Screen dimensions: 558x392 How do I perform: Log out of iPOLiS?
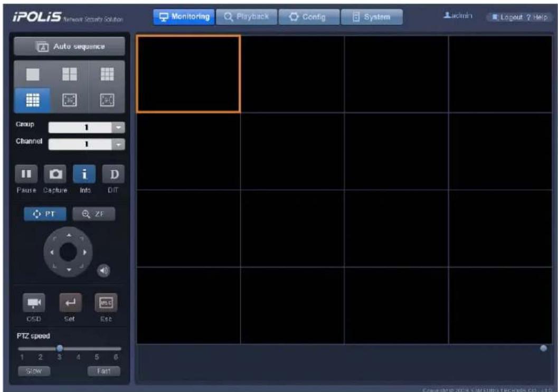tap(507, 17)
